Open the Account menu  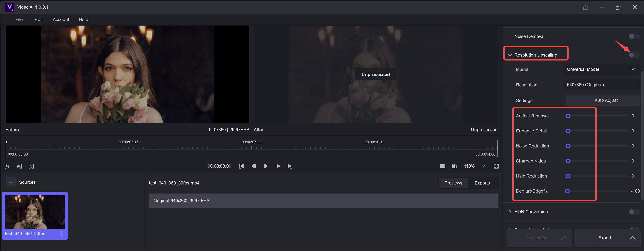(x=61, y=19)
